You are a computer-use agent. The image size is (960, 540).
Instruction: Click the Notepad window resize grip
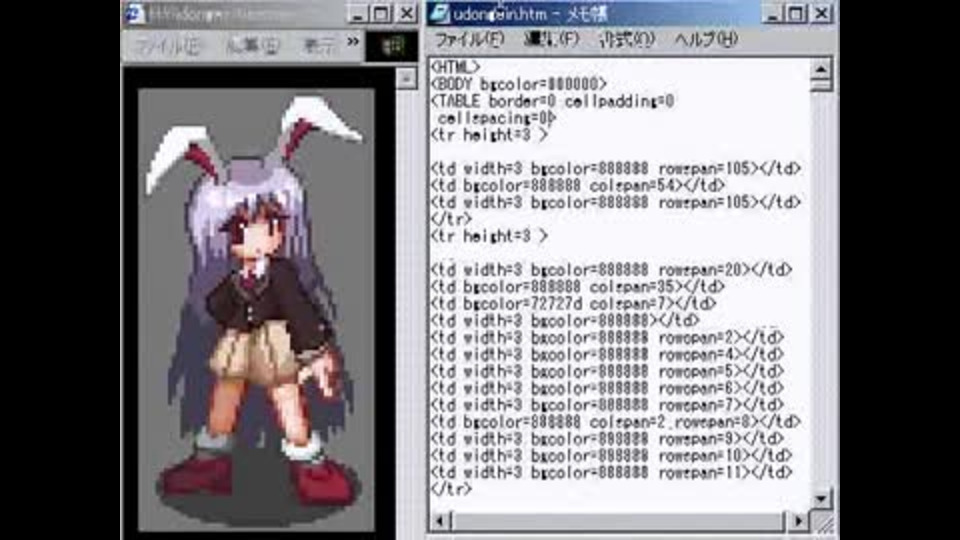824,523
